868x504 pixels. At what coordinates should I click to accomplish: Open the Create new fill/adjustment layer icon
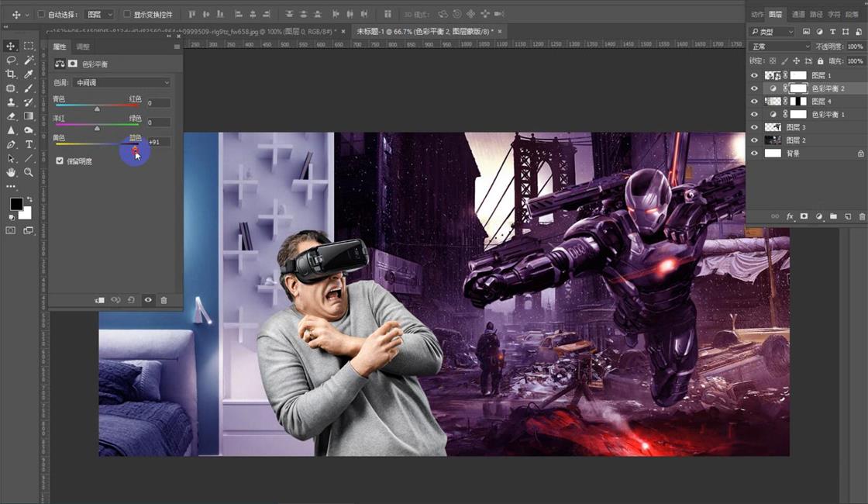point(819,216)
